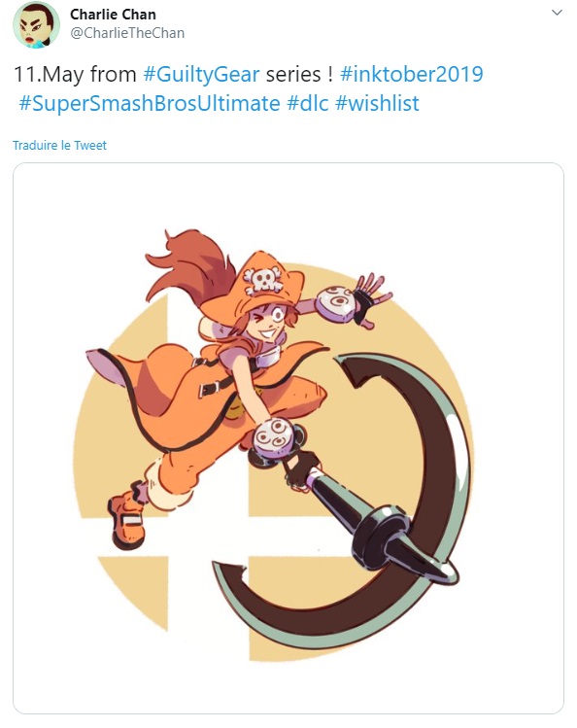Expand the tweet options chevron
This screenshot has height=728, width=577.
click(557, 13)
